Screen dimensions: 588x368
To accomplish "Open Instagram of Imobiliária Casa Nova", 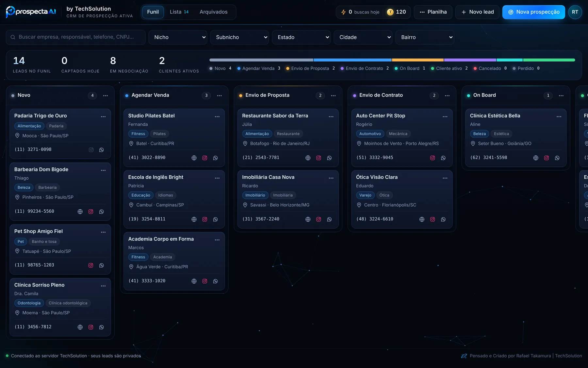I will 319,219.
